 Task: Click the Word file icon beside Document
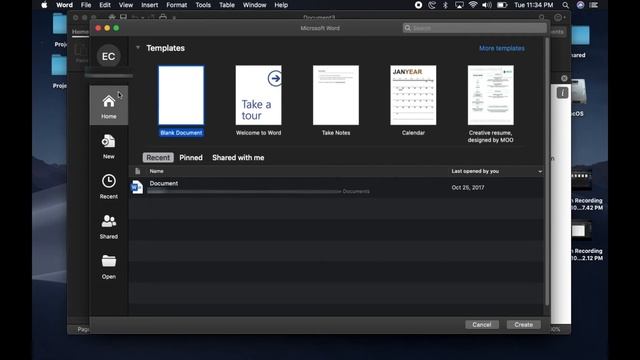[137, 187]
